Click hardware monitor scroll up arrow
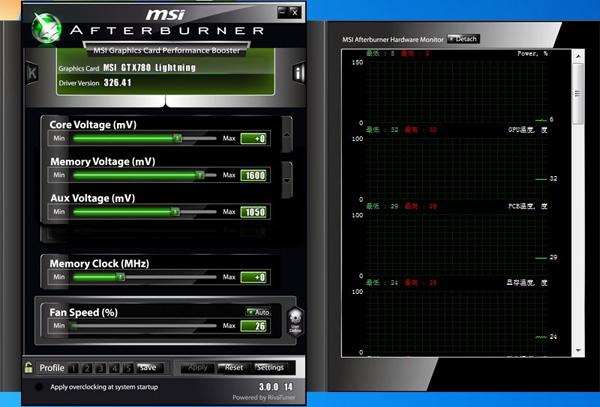Image resolution: width=600 pixels, height=407 pixels. (x=578, y=56)
